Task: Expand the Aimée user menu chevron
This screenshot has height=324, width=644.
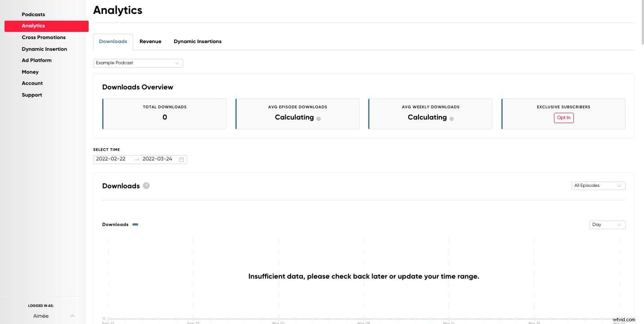Action: point(72,316)
